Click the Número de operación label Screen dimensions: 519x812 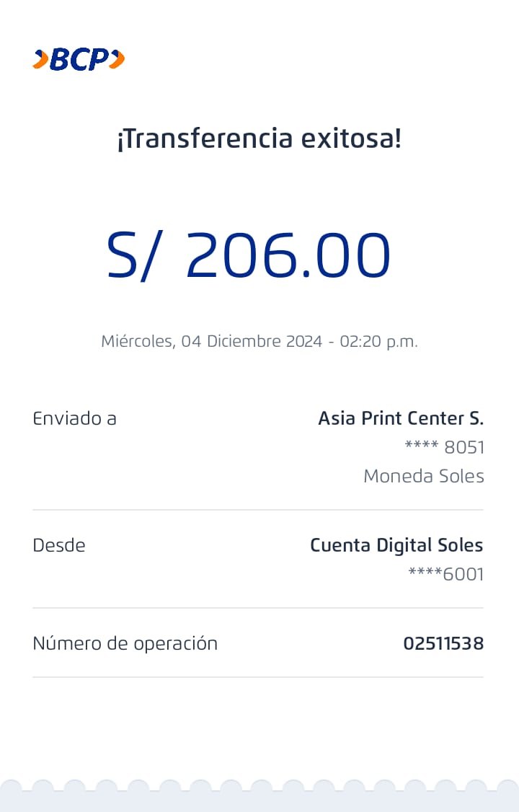click(125, 643)
